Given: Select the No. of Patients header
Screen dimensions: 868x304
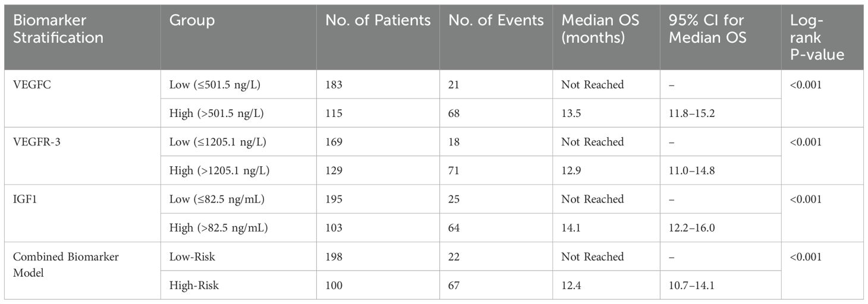Looking at the screenshot, I should pos(378,21).
